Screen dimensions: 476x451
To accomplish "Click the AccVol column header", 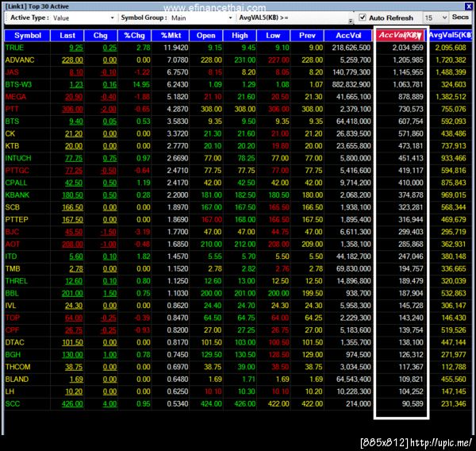I will (348, 36).
